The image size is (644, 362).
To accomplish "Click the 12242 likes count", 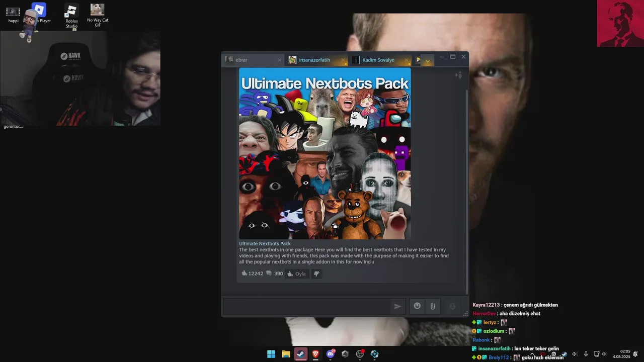I will (252, 274).
